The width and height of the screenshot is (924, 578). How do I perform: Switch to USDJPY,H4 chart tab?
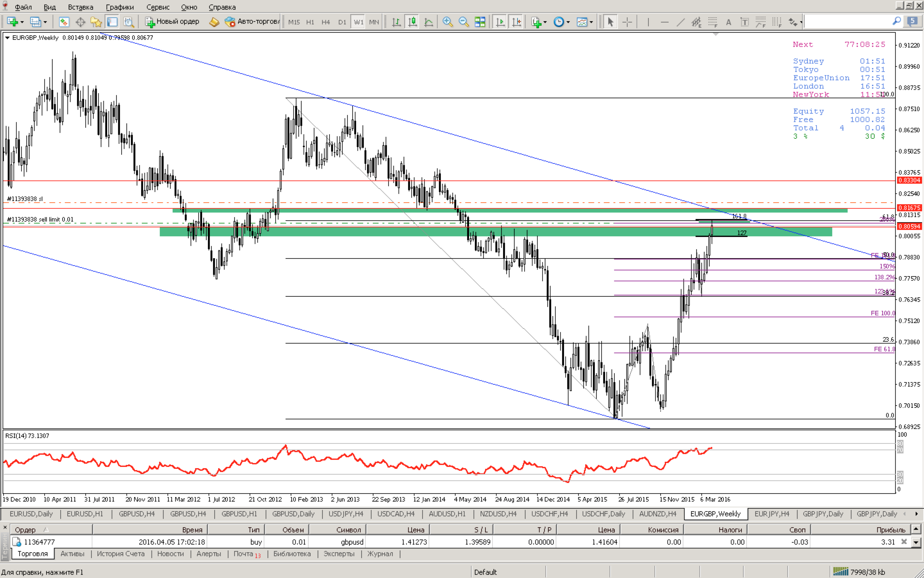click(346, 514)
